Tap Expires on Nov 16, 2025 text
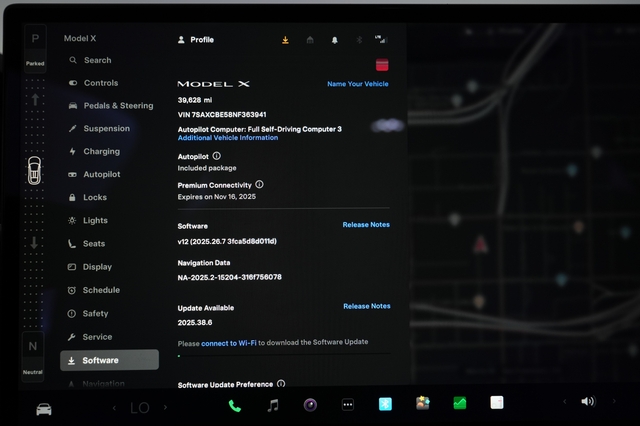Viewport: 640px width, 426px height. 217,197
